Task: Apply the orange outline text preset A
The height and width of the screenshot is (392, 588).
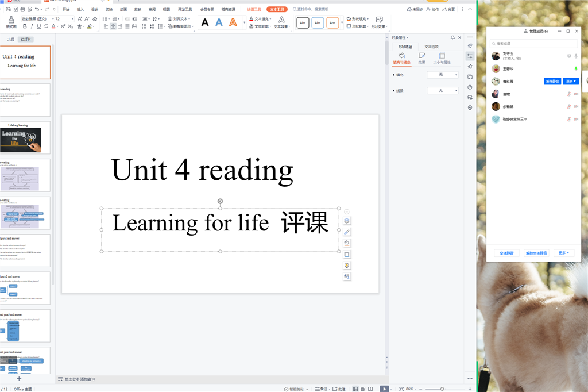Action: (233, 22)
